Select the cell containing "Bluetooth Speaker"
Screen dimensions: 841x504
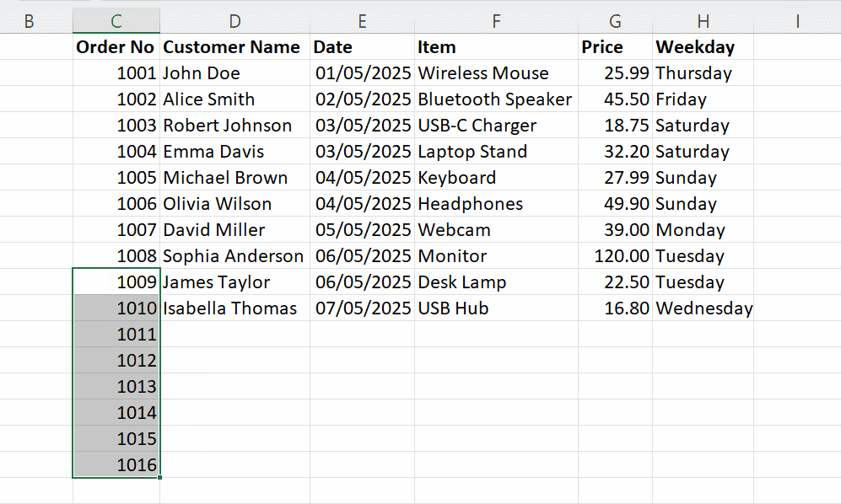496,99
